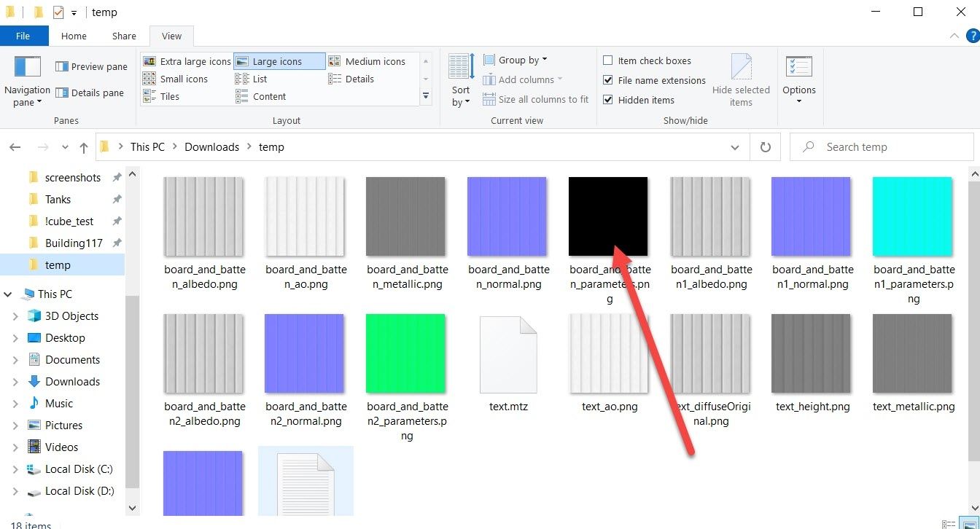Enable Item check boxes option
The image size is (980, 529).
coord(608,60)
